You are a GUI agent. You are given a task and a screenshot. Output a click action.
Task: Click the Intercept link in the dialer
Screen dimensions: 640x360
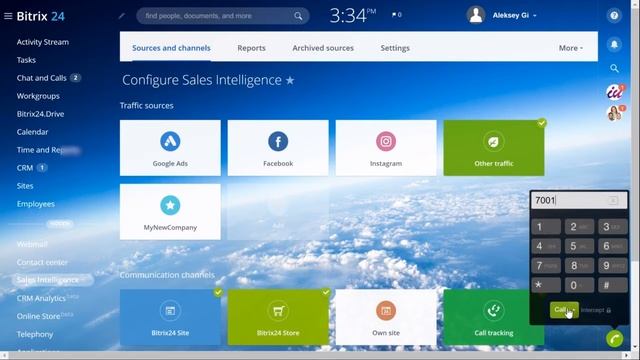click(x=592, y=310)
